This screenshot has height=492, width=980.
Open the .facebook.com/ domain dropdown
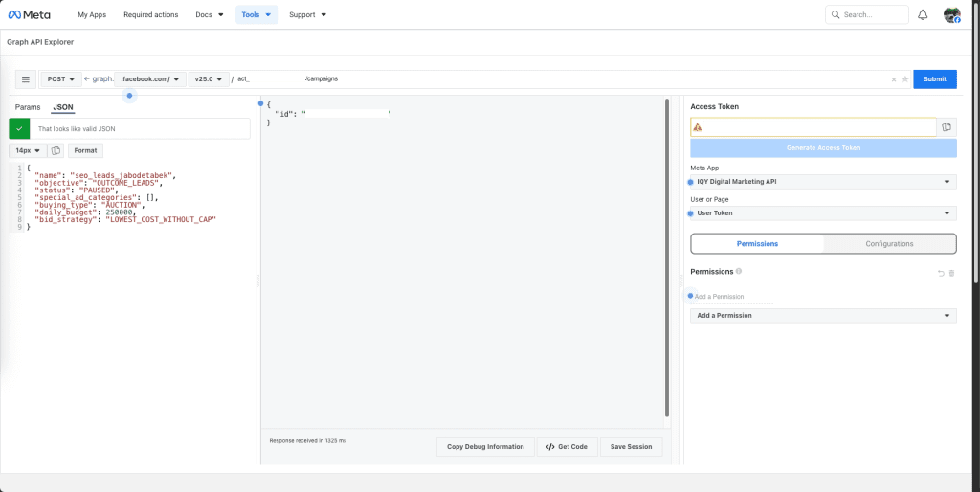coord(150,79)
